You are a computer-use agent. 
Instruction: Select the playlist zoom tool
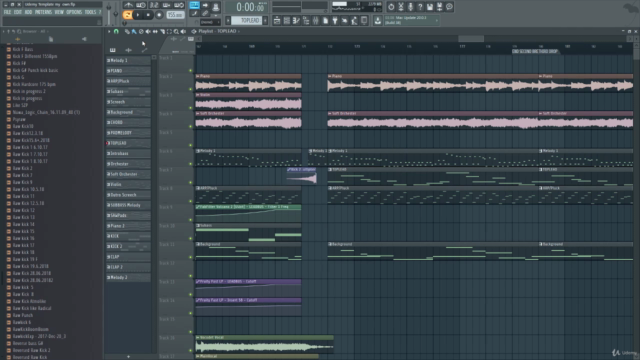pos(176,31)
